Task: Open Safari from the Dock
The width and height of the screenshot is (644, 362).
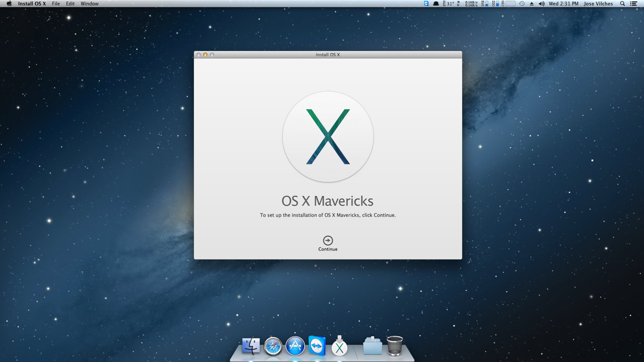Action: coord(273,346)
